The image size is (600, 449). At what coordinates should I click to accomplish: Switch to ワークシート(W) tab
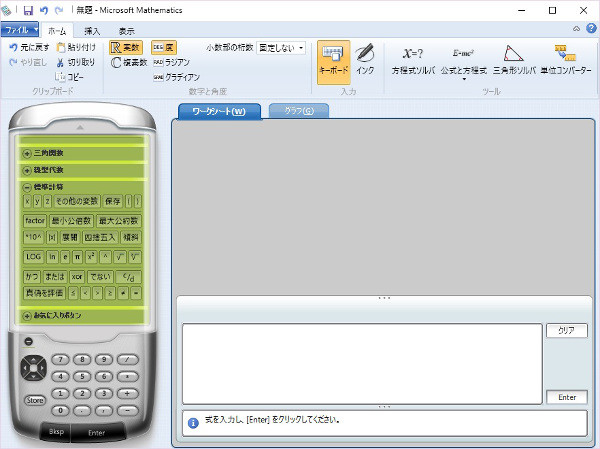tap(219, 111)
